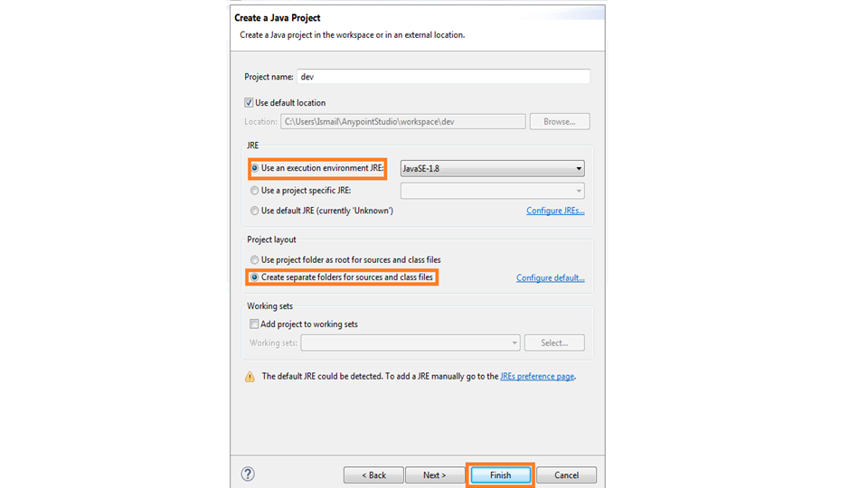
Task: Click the Select working sets button
Action: point(554,343)
